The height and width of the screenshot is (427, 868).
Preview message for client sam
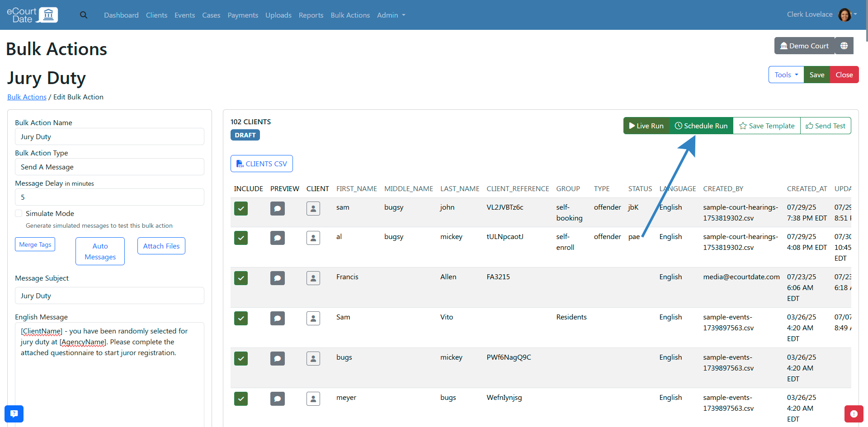click(x=278, y=208)
